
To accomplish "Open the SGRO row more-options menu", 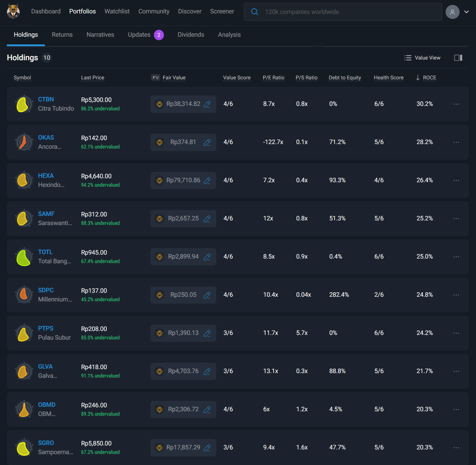I will coord(456,448).
